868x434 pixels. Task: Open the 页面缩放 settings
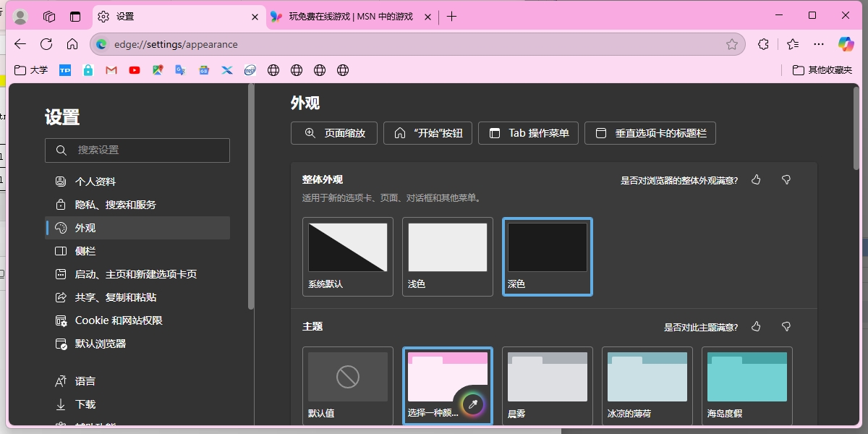333,132
